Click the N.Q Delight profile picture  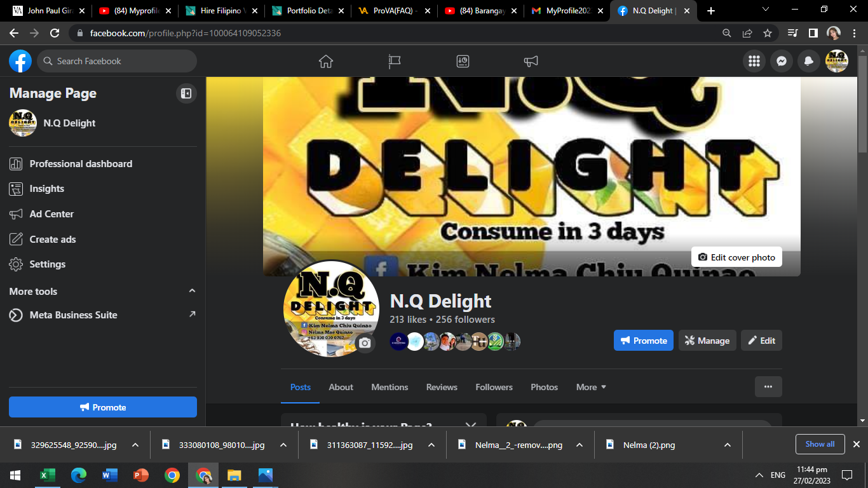331,309
